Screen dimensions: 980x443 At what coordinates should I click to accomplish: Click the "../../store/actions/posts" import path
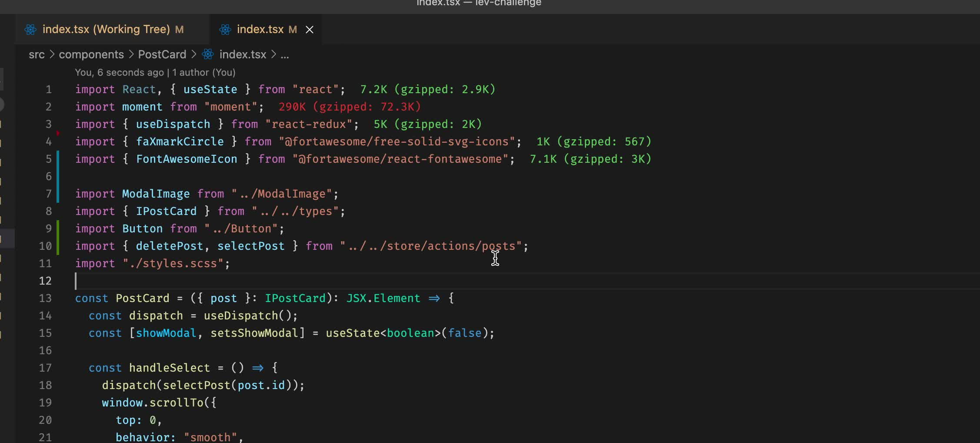(x=431, y=246)
